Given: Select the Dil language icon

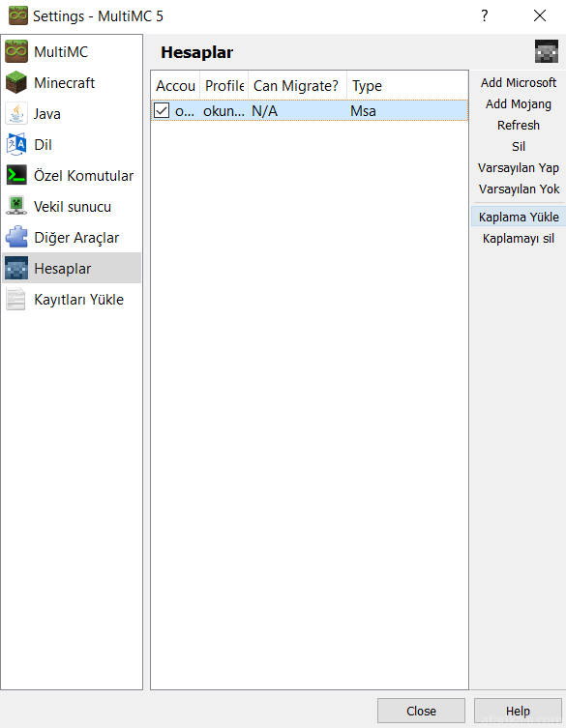Looking at the screenshot, I should [x=16, y=144].
